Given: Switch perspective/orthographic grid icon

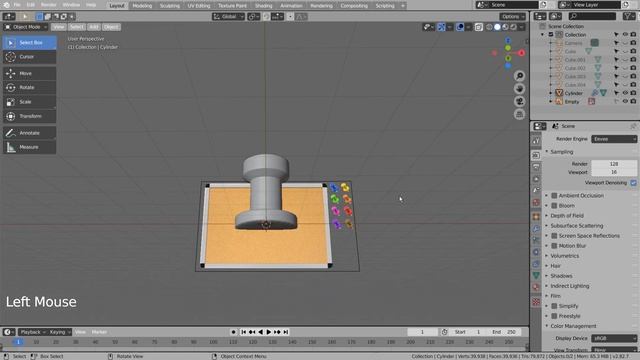Looking at the screenshot, I should point(519,114).
